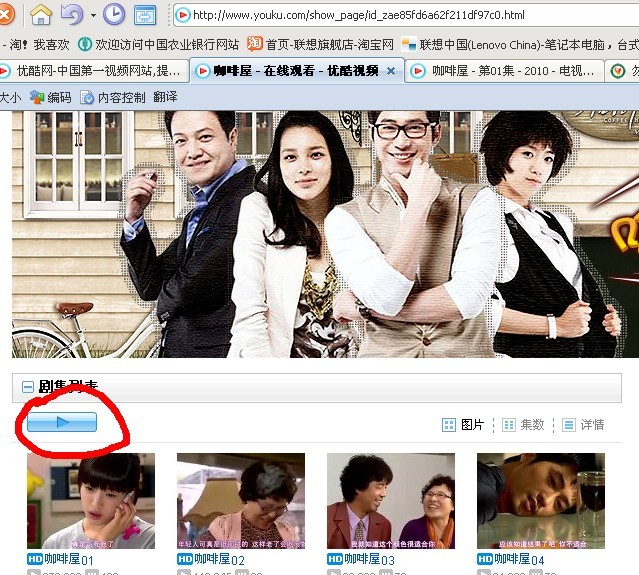Switch to 优酷网-中国第一视频网站 tab
Image resolution: width=639 pixels, height=575 pixels.
pos(94,71)
